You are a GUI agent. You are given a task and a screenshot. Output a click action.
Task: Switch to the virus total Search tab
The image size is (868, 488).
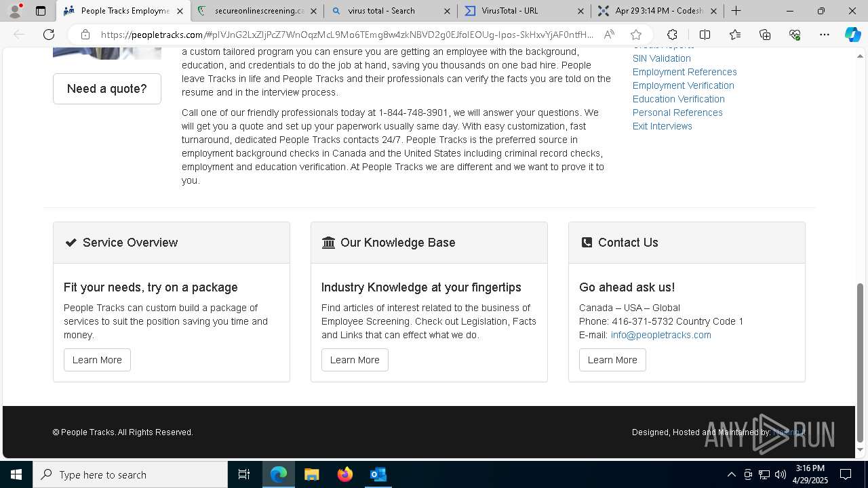(x=391, y=11)
